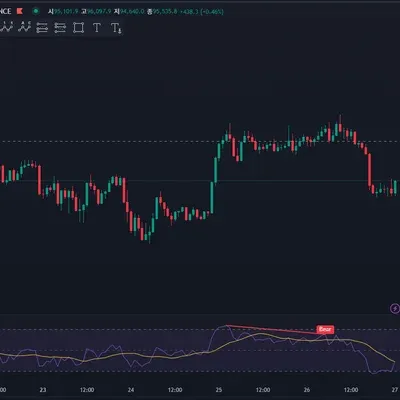Click the 12:00 label between 23 and 24
This screenshot has height=400, width=400.
[x=87, y=390]
